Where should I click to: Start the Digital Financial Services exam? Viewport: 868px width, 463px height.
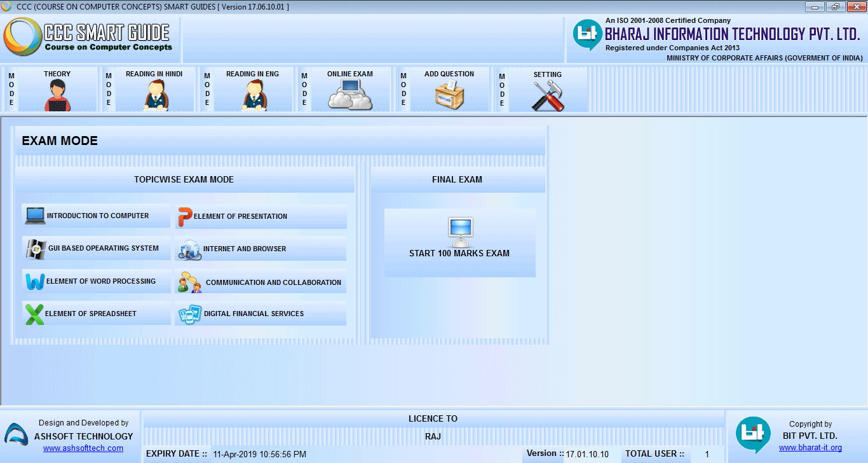pos(261,314)
